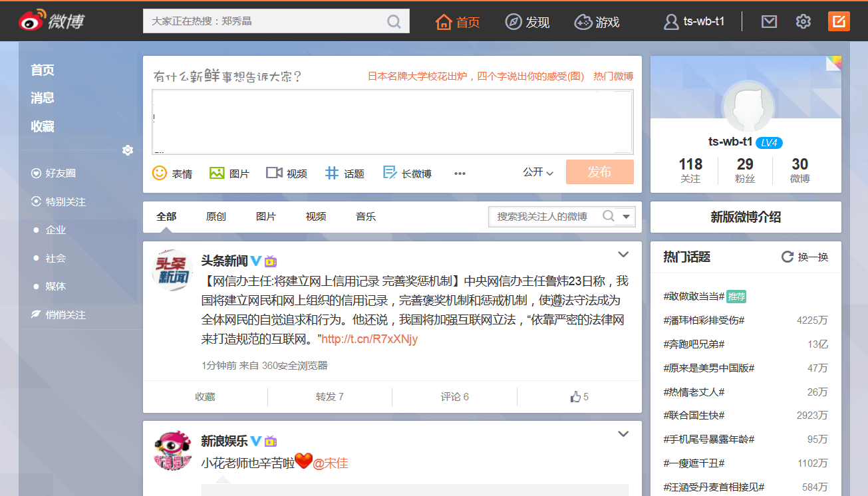
Task: Open 新浪娱乐 avatar
Action: [x=173, y=450]
